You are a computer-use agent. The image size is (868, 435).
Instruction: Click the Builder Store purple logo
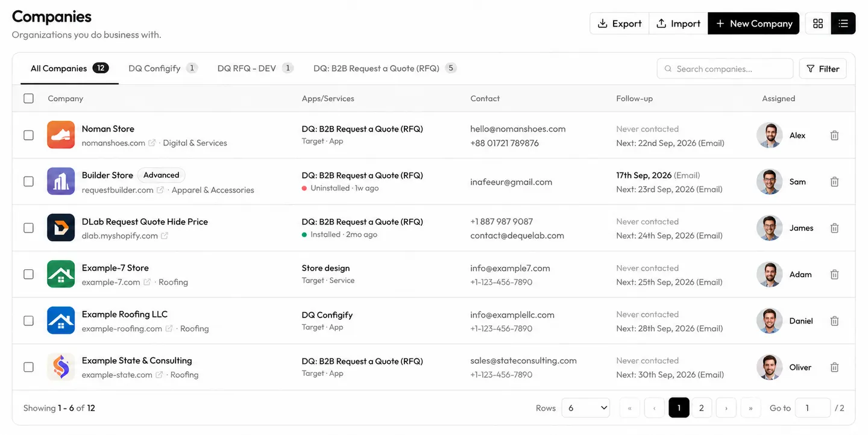point(61,181)
